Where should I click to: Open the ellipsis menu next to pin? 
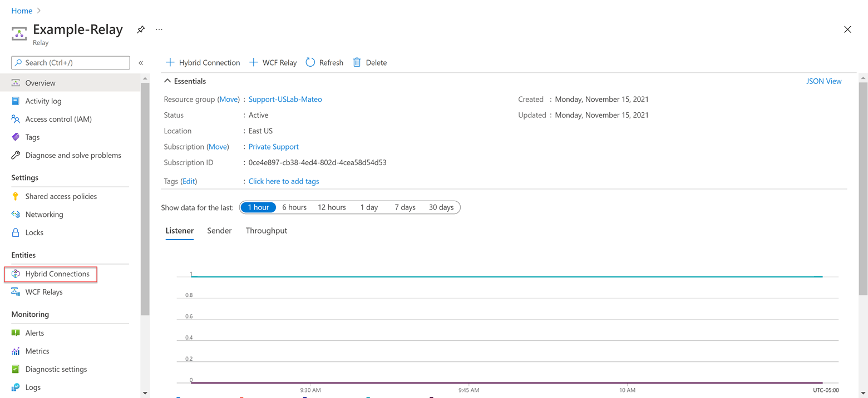click(159, 29)
